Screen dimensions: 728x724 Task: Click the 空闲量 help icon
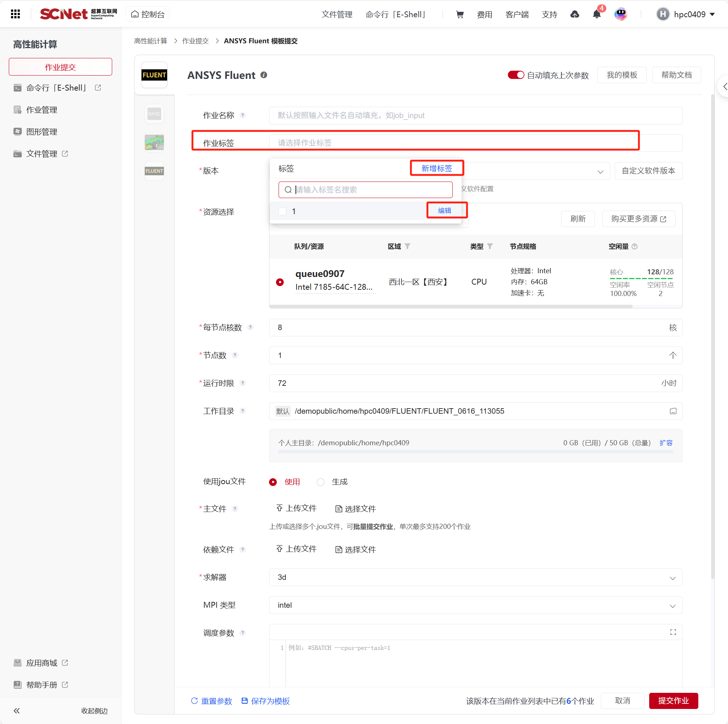(635, 246)
